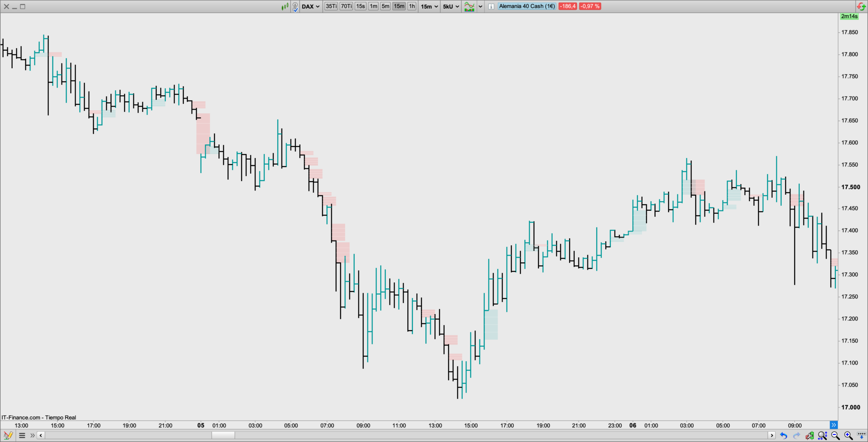Viewport: 868px width, 442px height.
Task: Click the IT-Finance.com - Tiempo Real text
Action: pos(39,417)
